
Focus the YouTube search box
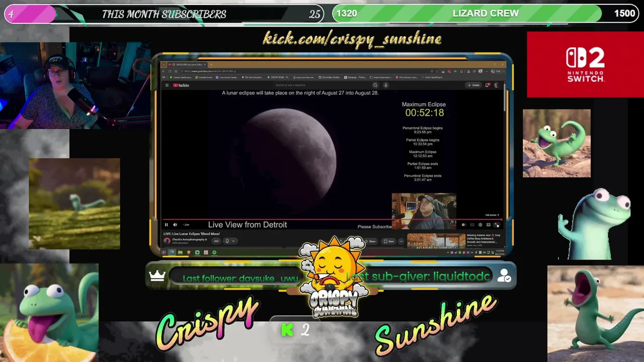pyautogui.click(x=322, y=85)
